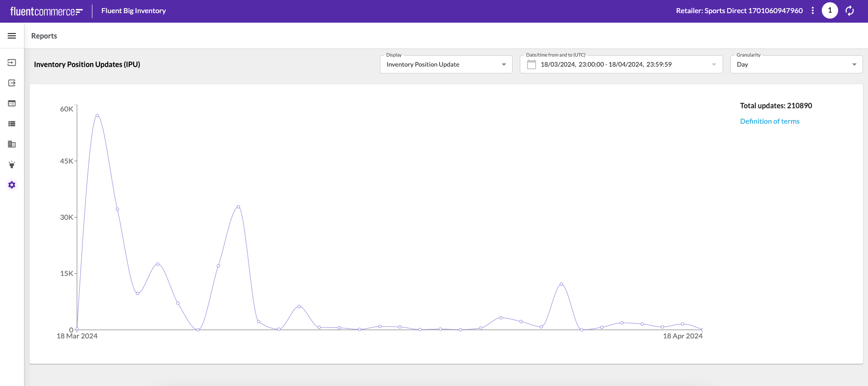Image resolution: width=868 pixels, height=386 pixels.
Task: Click the refresh icon in header
Action: point(849,10)
